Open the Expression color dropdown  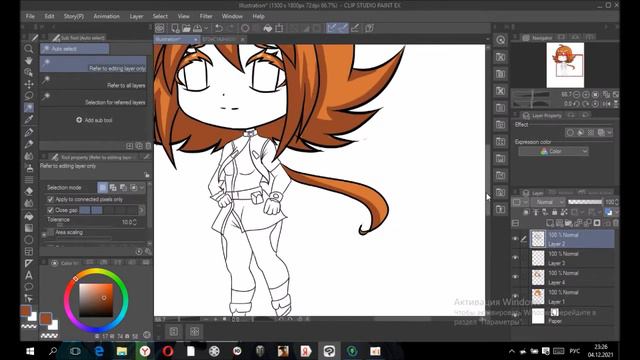tap(553, 151)
